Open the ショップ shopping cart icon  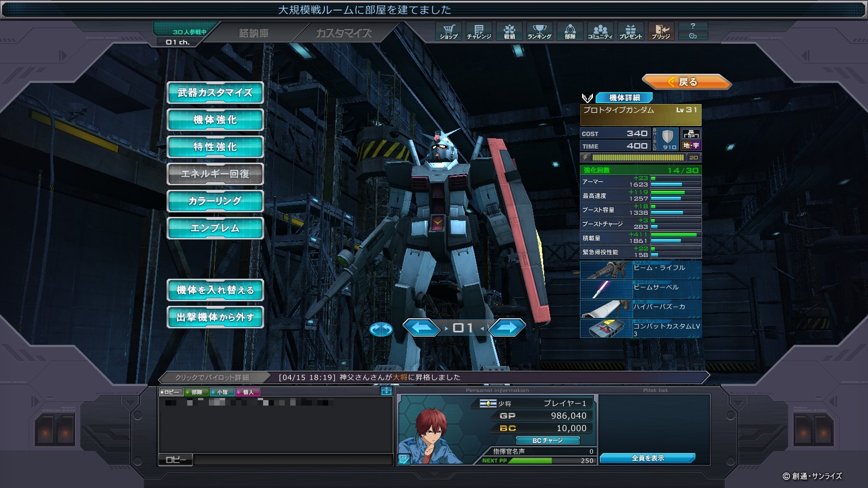[x=448, y=31]
